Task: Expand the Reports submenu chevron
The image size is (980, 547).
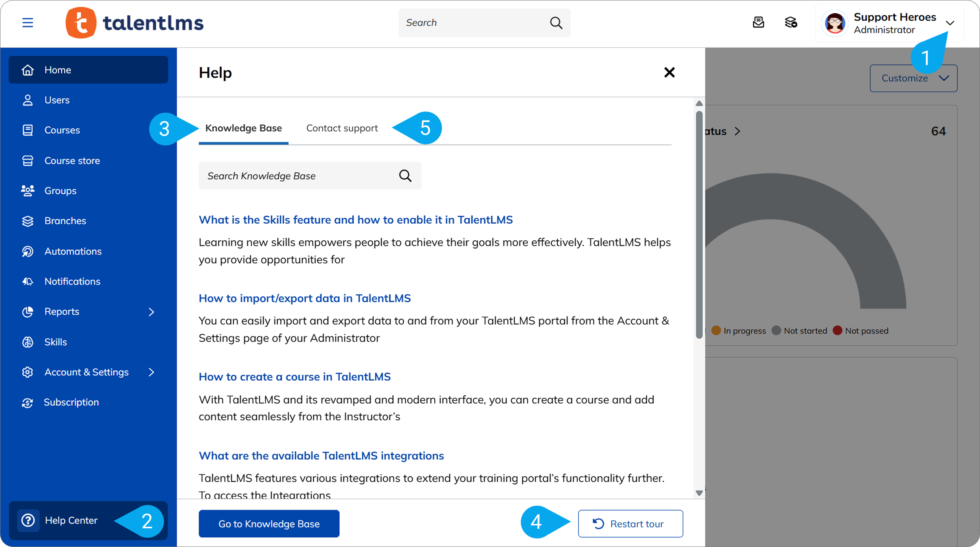Action: tap(152, 312)
